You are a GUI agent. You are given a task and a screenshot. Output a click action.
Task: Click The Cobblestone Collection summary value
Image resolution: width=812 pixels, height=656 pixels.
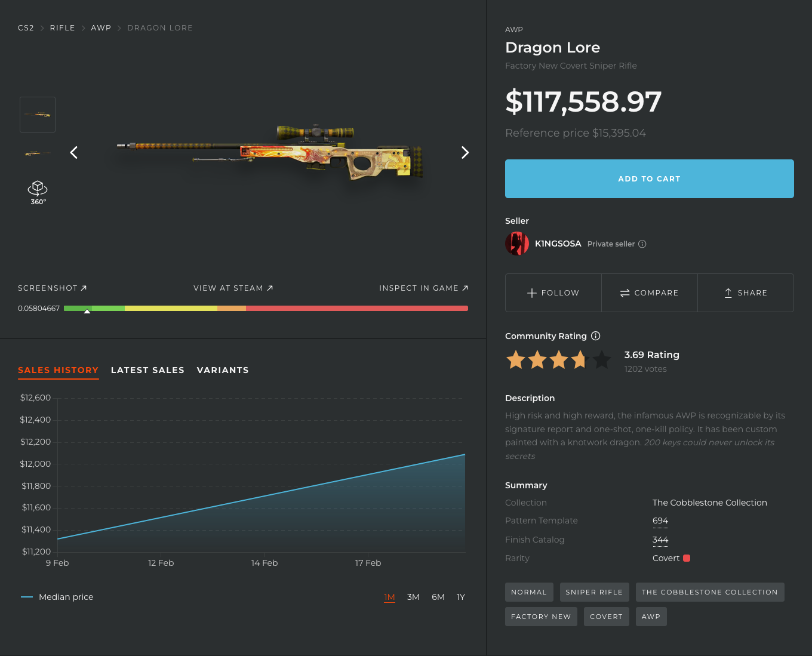click(x=710, y=503)
